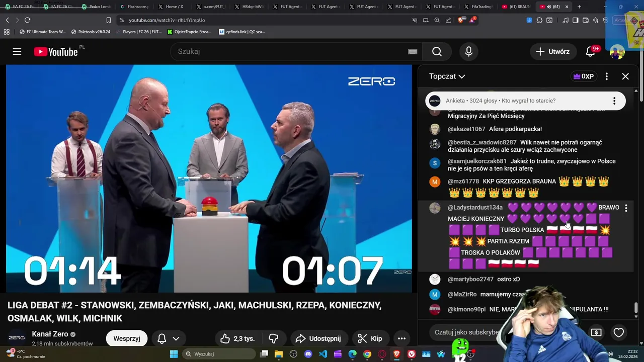Reload the page with the refresh icon
This screenshot has width=644, height=362.
pos(27,20)
